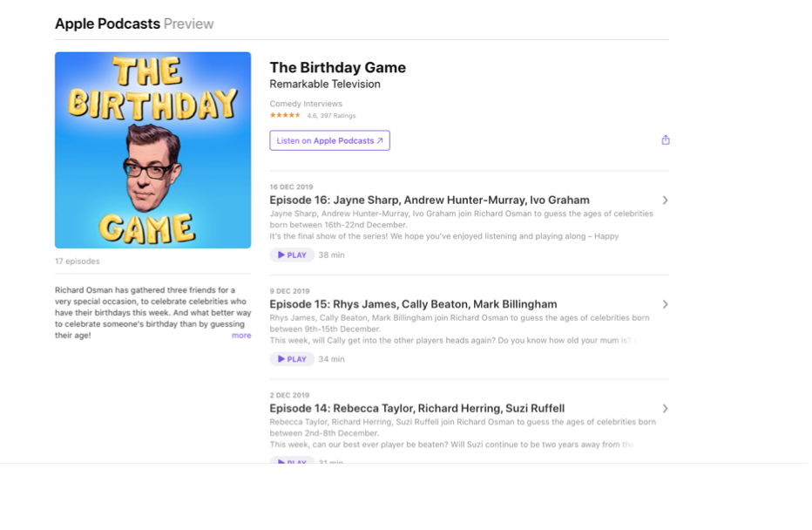
Task: Click the Remarkable Television publisher name
Action: 325,84
